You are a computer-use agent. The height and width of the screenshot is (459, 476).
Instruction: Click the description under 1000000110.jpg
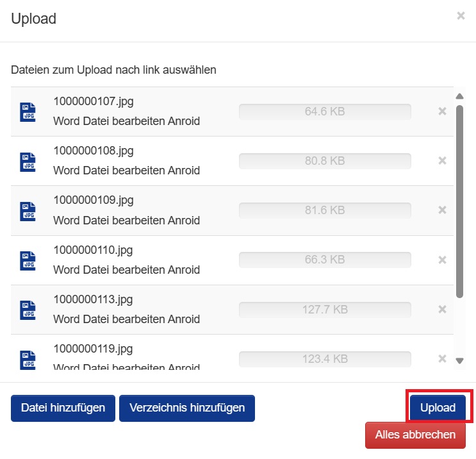[127, 270]
